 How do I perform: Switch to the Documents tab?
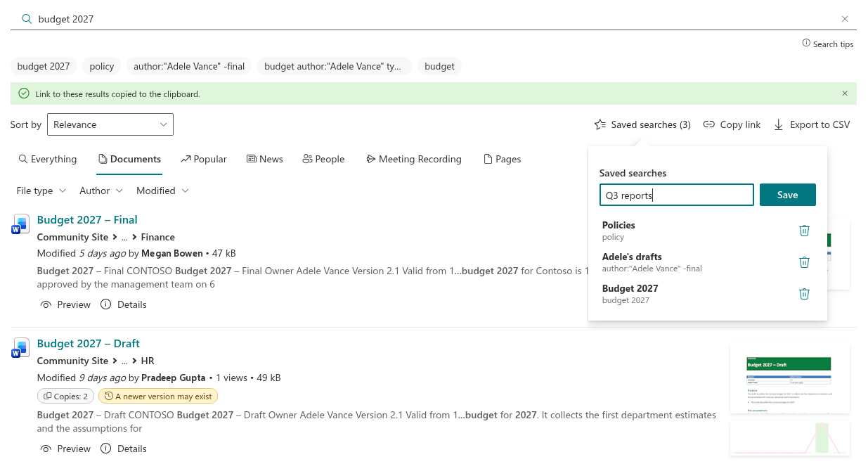pyautogui.click(x=129, y=159)
